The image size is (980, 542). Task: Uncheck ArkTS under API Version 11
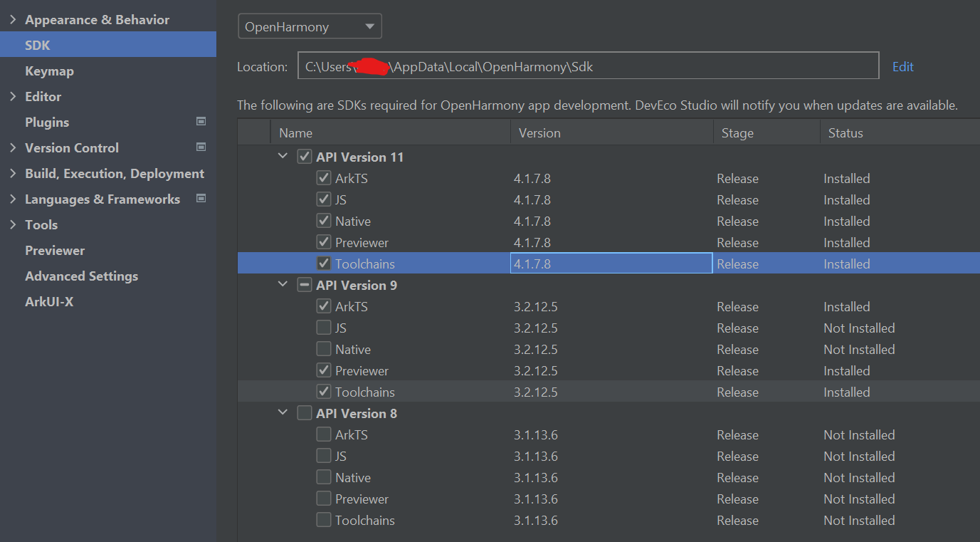coord(324,178)
